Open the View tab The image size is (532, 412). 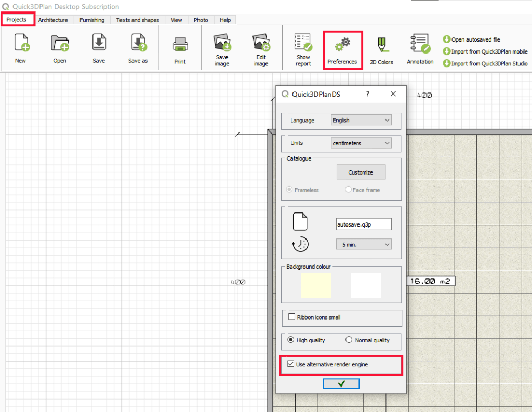[x=177, y=20]
